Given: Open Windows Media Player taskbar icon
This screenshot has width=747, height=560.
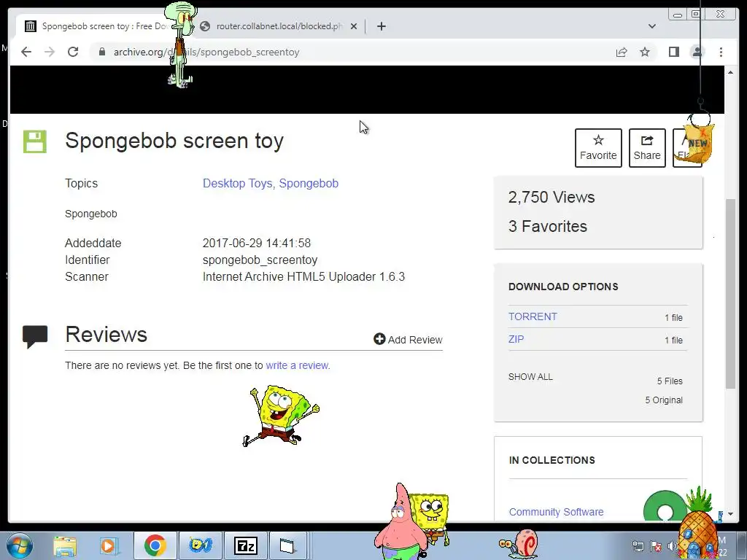Looking at the screenshot, I should pos(108,545).
